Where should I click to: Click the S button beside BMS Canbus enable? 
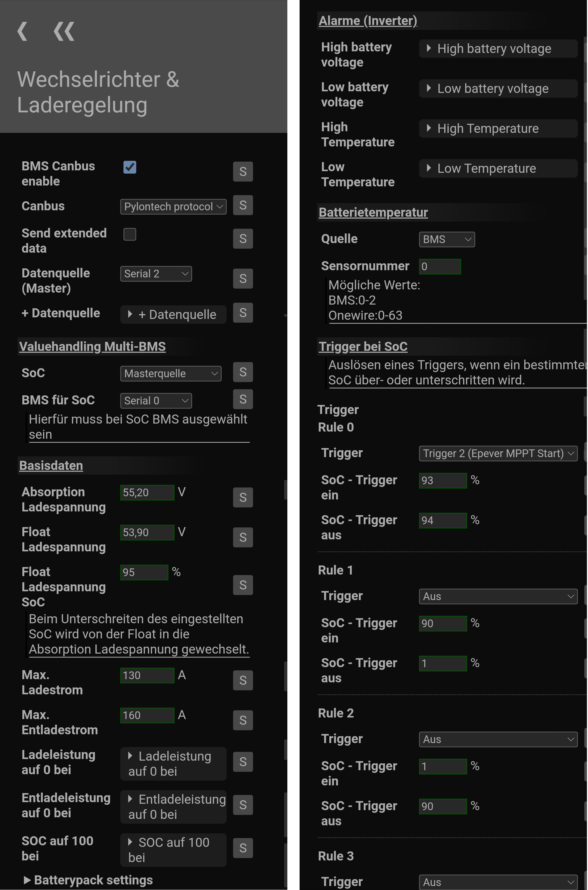tap(243, 171)
